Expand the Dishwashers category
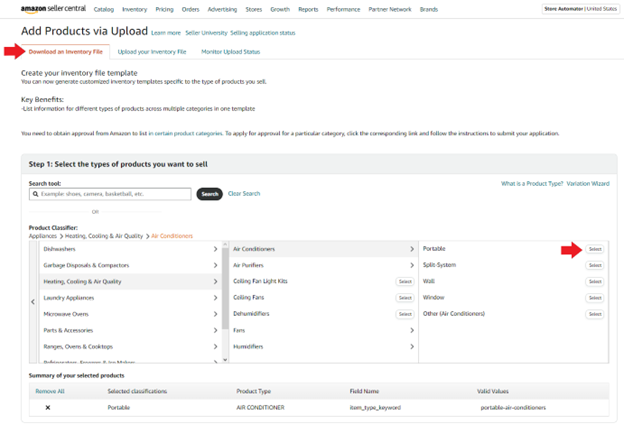 click(x=129, y=249)
